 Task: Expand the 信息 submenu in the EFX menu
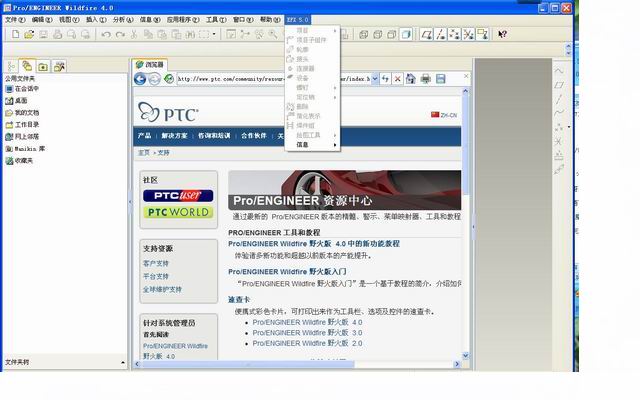coord(312,144)
